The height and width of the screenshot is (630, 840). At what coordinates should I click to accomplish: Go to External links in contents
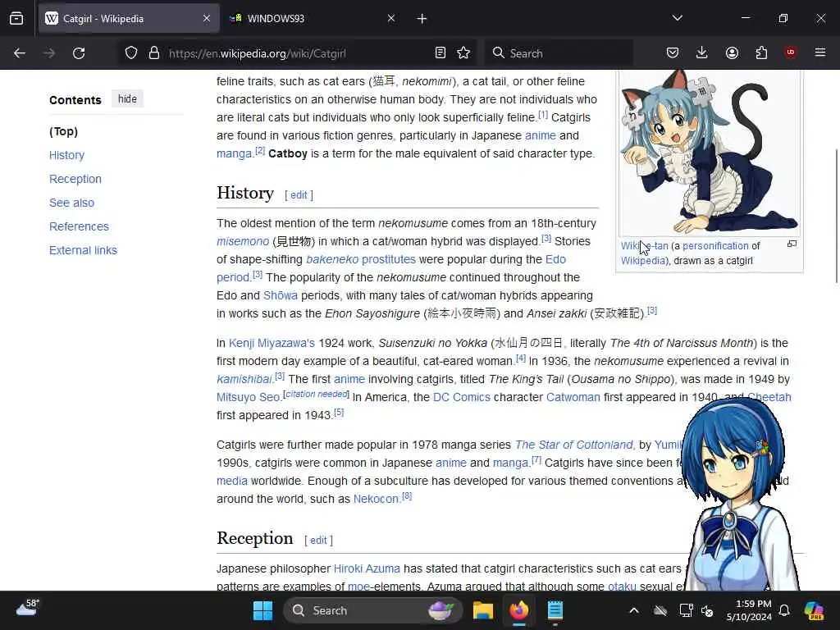click(x=83, y=250)
